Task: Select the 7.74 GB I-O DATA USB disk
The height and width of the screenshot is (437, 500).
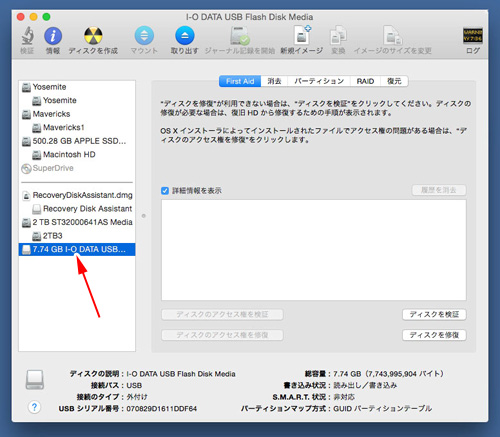Action: pyautogui.click(x=77, y=249)
